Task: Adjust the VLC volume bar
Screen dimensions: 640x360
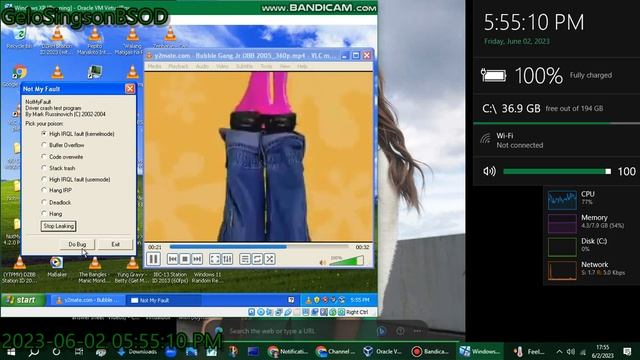Action: [346, 261]
